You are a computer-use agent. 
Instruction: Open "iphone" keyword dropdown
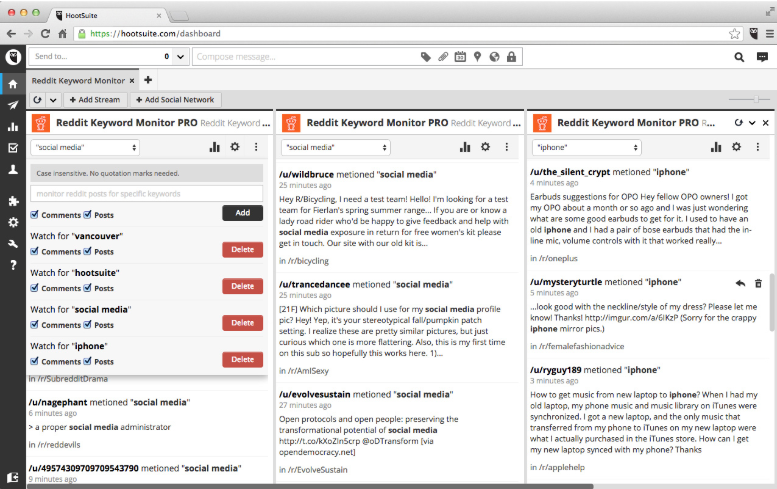(x=587, y=147)
